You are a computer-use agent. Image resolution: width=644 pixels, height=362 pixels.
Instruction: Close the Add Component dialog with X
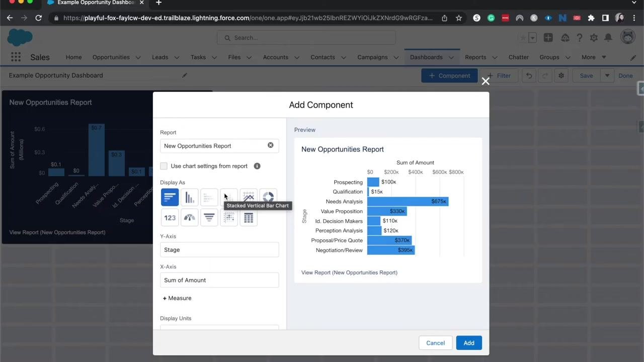486,81
